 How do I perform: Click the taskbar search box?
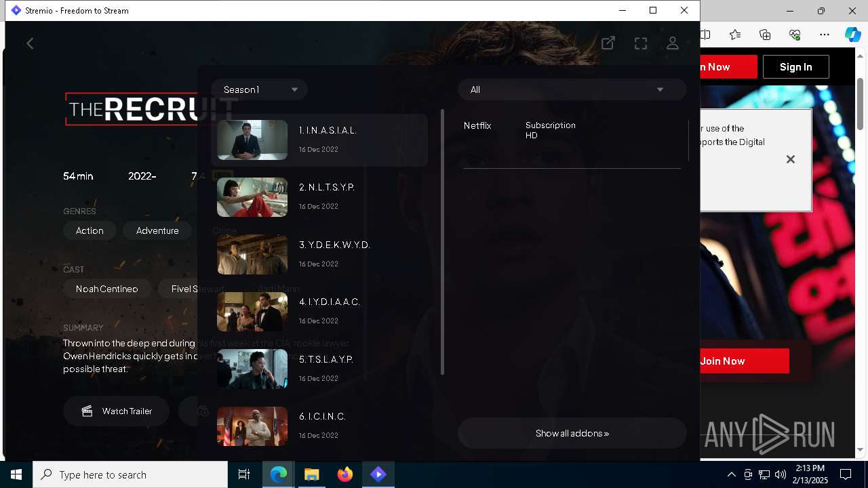130,474
